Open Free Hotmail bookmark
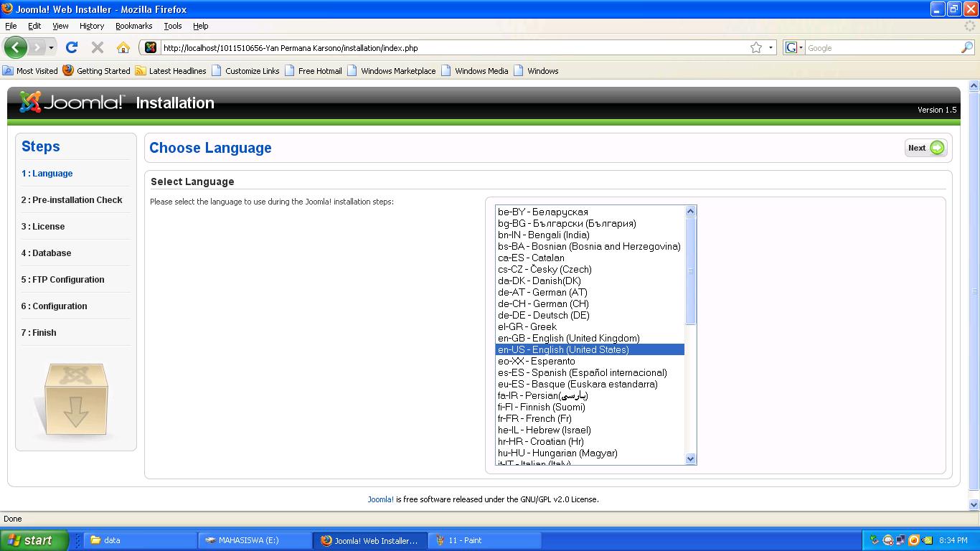This screenshot has width=980, height=551. (x=314, y=71)
